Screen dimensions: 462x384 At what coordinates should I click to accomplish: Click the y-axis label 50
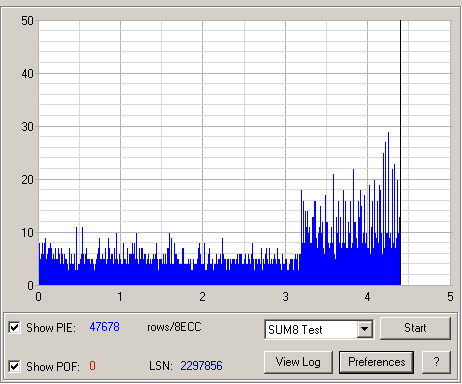coord(27,21)
